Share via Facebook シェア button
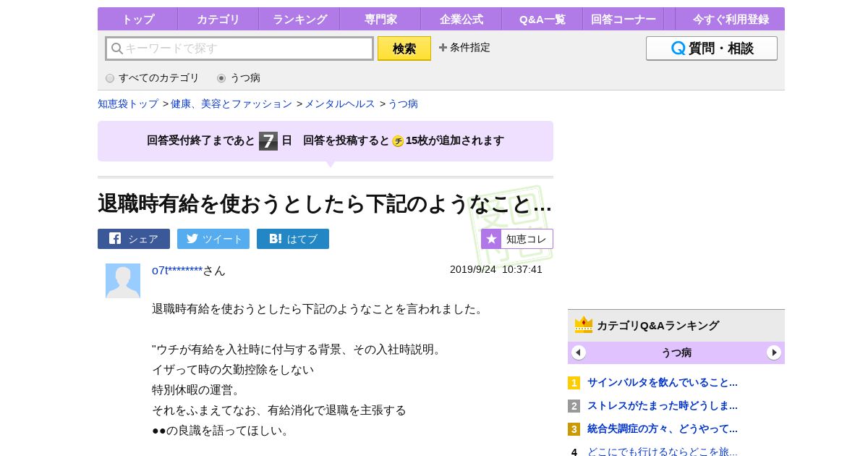This screenshot has width=868, height=456. pos(134,239)
